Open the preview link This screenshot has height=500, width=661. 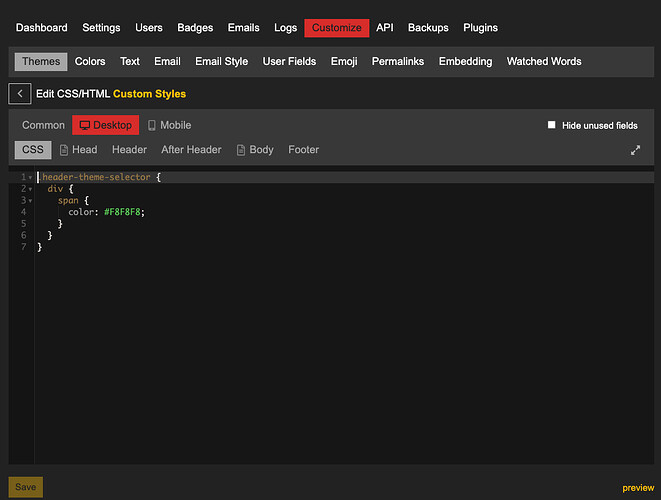(x=638, y=488)
